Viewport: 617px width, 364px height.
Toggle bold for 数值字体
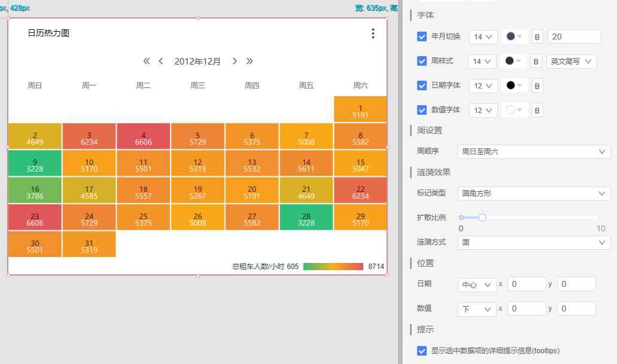click(537, 110)
